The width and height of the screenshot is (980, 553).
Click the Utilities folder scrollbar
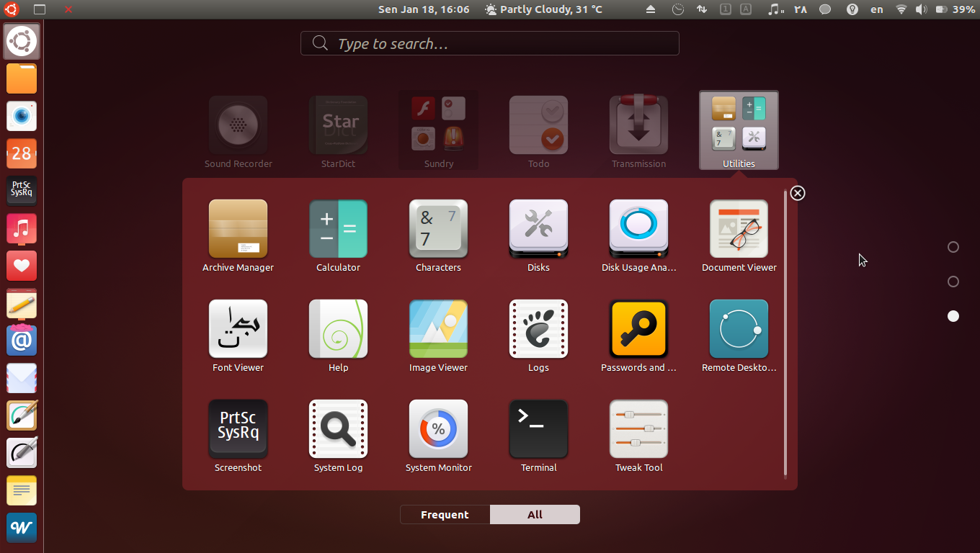click(x=785, y=334)
